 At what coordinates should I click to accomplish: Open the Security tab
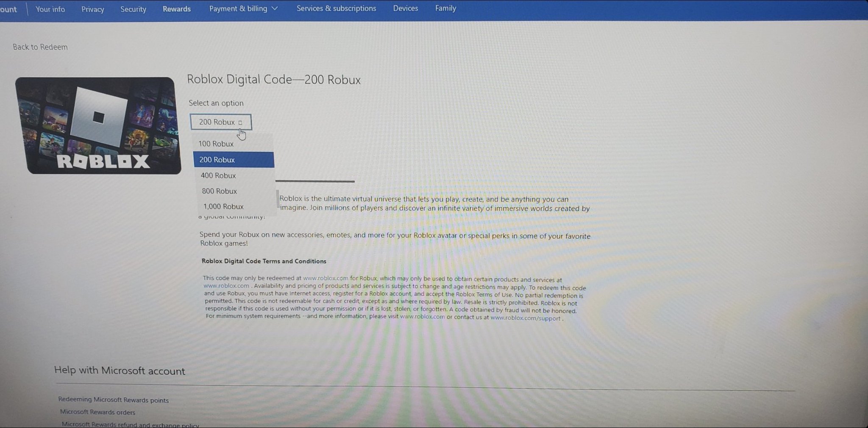pyautogui.click(x=133, y=9)
